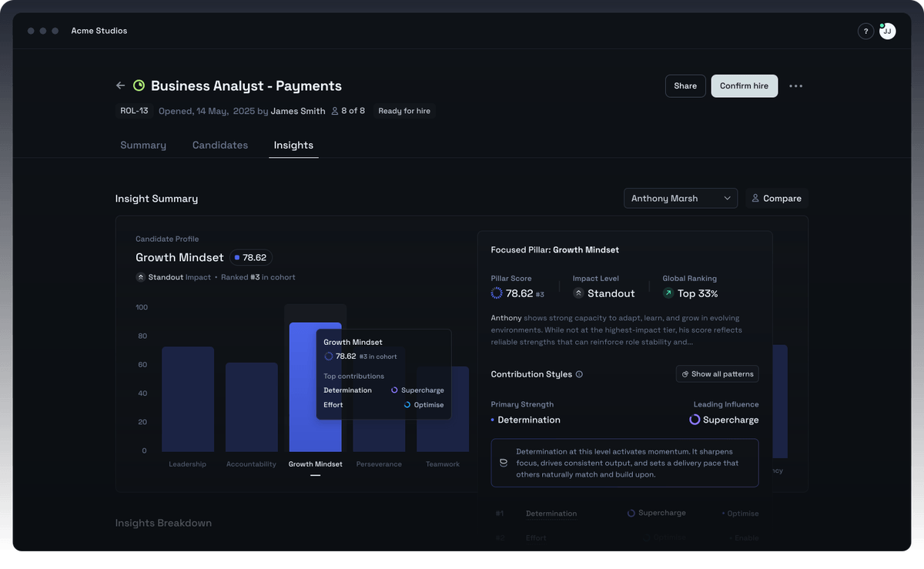Click Acme Studios workspace name

[99, 31]
